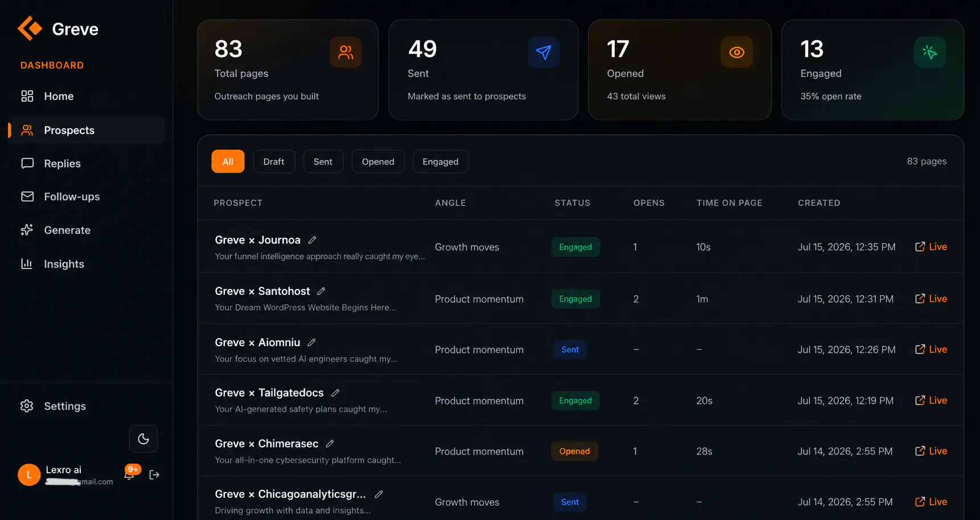
Task: Click the Lexro ai avatar
Action: click(x=29, y=474)
